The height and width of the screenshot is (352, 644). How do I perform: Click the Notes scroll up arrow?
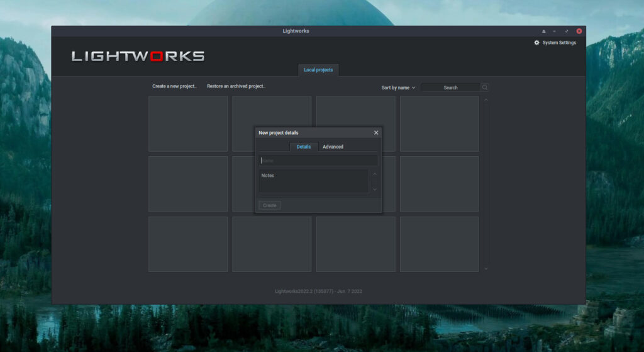pyautogui.click(x=375, y=174)
